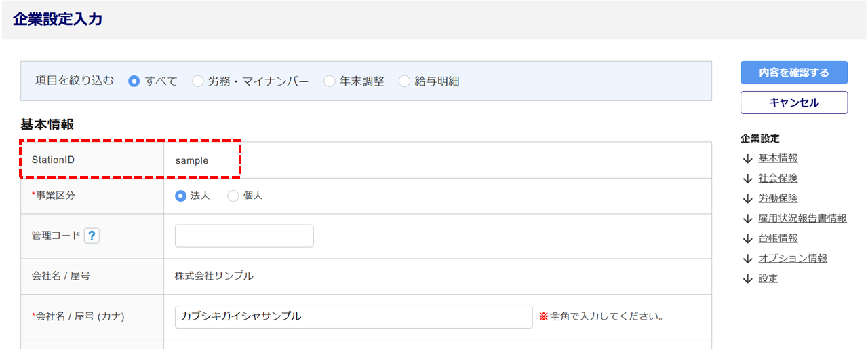This screenshot has height=349, width=868.
Task: Click the down arrow beside 雇用状況報告書情報
Action: pos(748,219)
